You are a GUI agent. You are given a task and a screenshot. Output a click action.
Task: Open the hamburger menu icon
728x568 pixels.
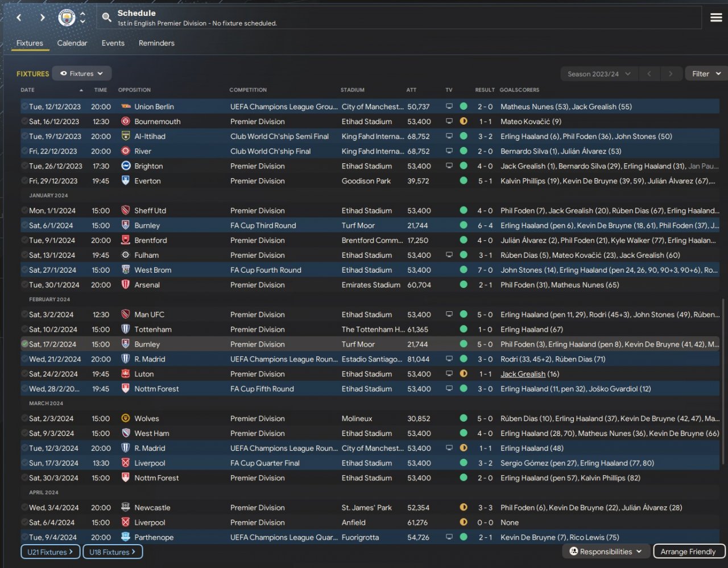716,18
